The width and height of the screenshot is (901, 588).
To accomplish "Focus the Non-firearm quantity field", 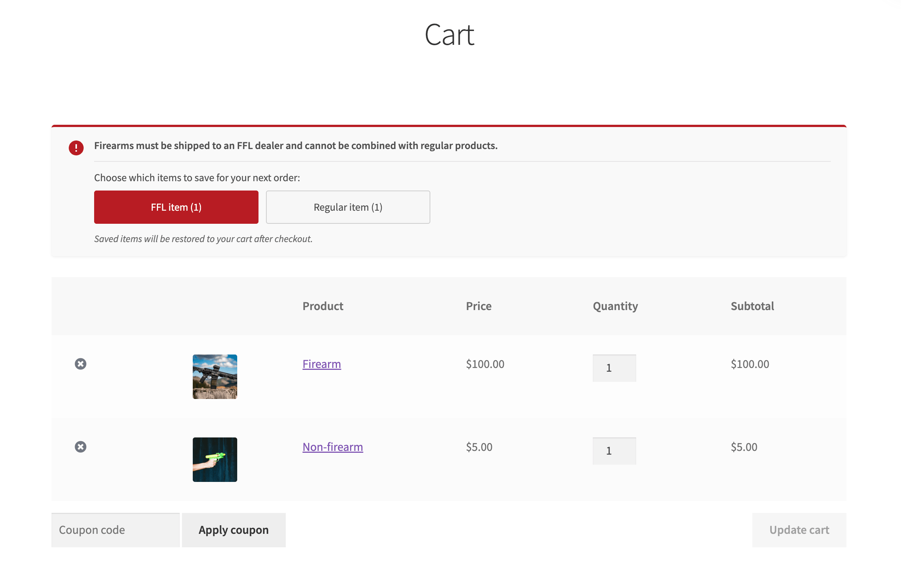I will pyautogui.click(x=615, y=452).
